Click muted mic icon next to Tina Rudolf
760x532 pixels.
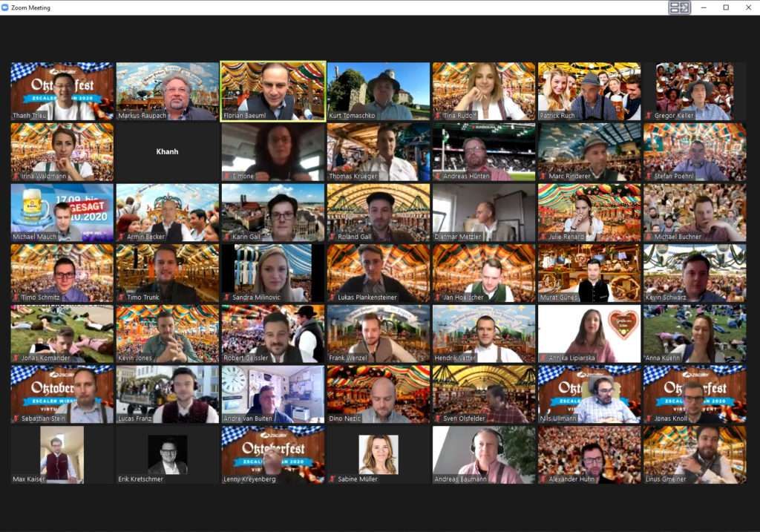[438, 116]
